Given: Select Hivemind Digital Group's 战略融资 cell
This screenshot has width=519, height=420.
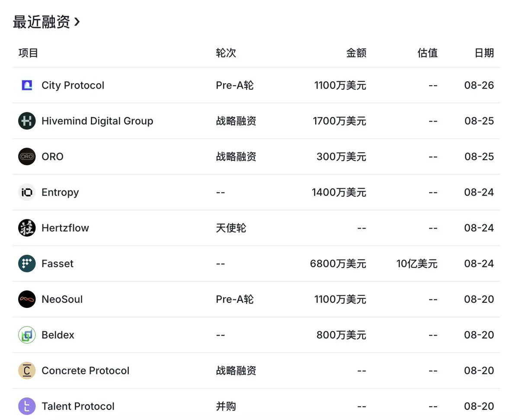Looking at the screenshot, I should (236, 121).
